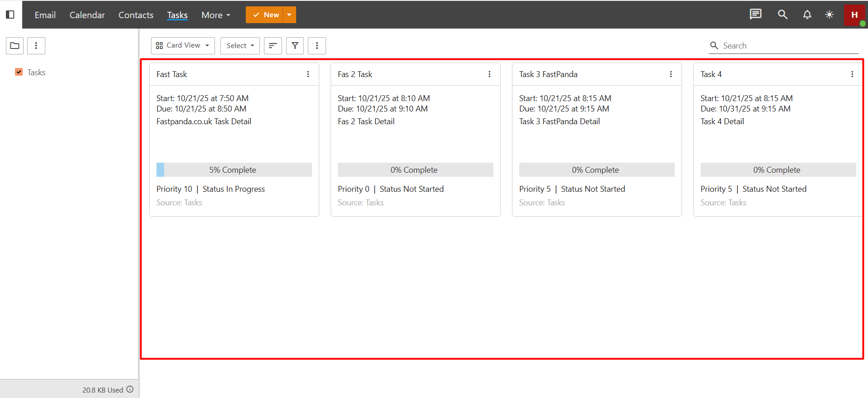Expand the New button dropdown arrow
868x398 pixels.
[x=289, y=15]
